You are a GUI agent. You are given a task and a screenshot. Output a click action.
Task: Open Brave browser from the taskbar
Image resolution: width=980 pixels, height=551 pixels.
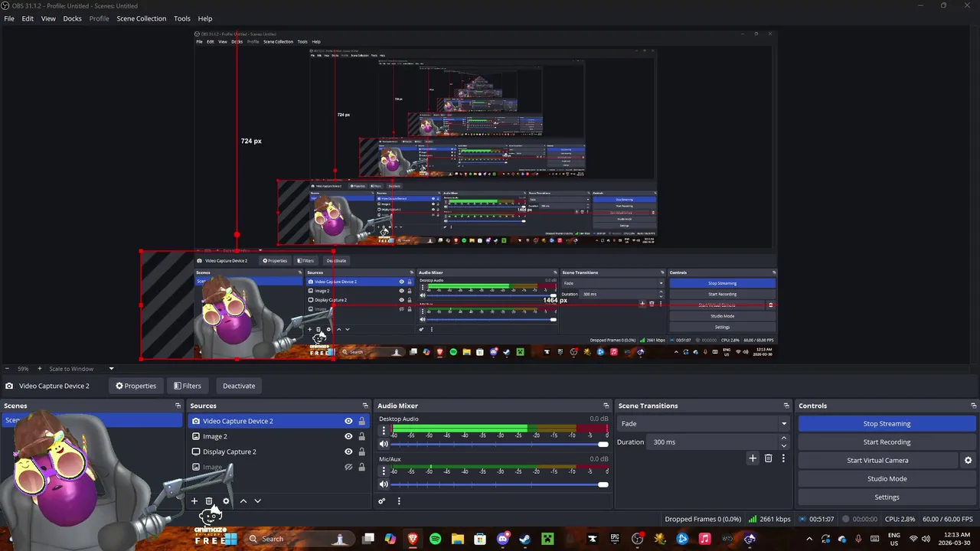coord(413,539)
